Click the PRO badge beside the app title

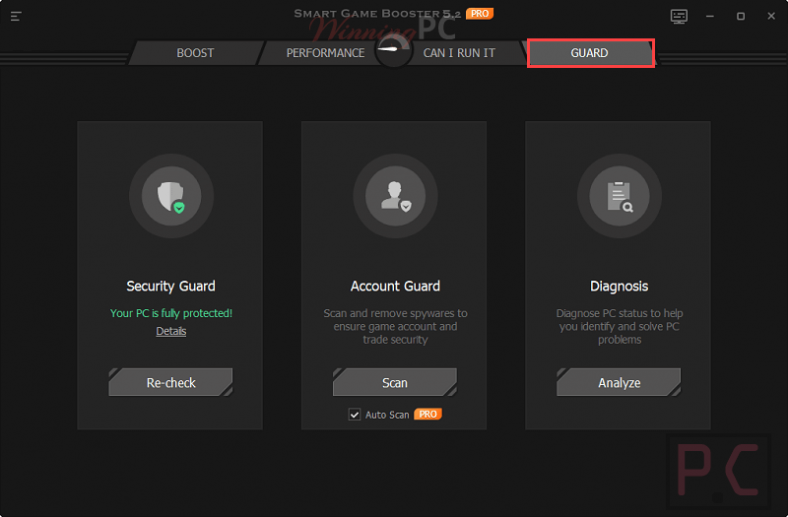(479, 14)
